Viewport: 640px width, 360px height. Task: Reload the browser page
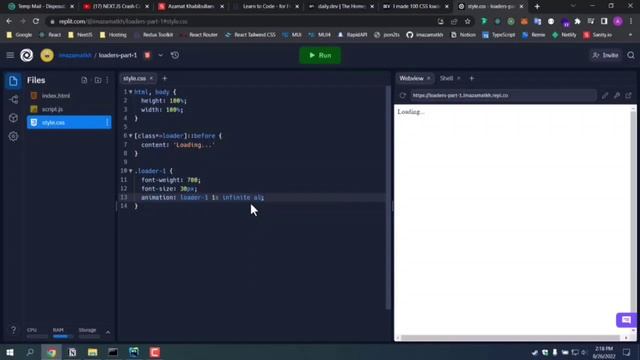click(x=36, y=21)
